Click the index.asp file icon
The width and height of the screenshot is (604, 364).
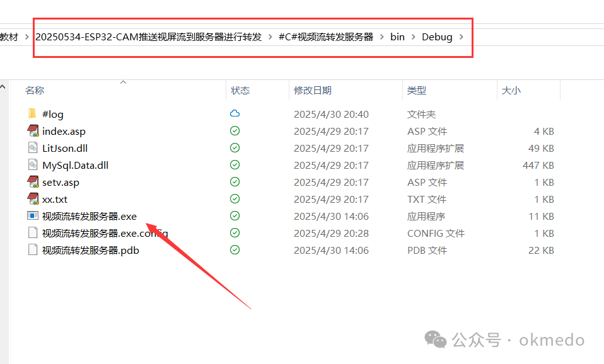click(x=33, y=131)
